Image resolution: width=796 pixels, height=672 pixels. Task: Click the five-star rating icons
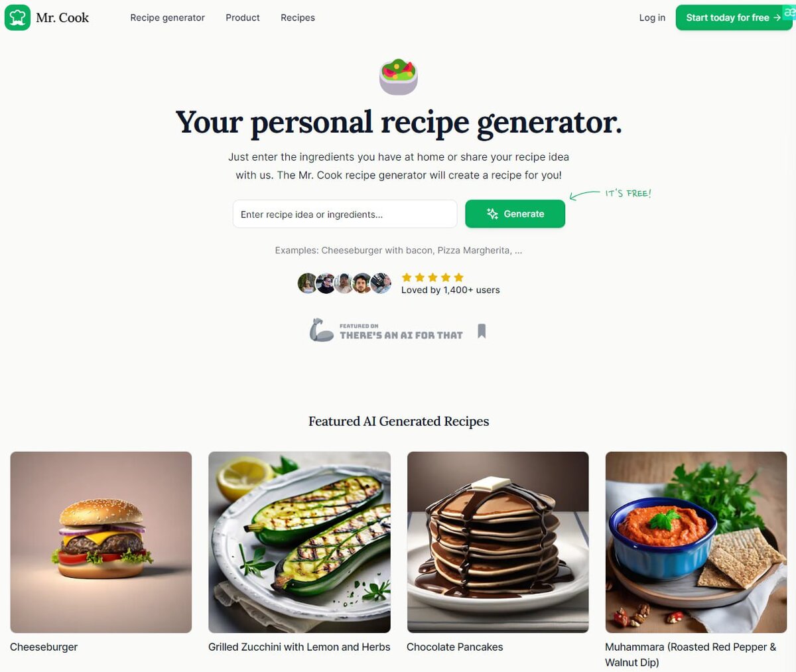pos(432,277)
